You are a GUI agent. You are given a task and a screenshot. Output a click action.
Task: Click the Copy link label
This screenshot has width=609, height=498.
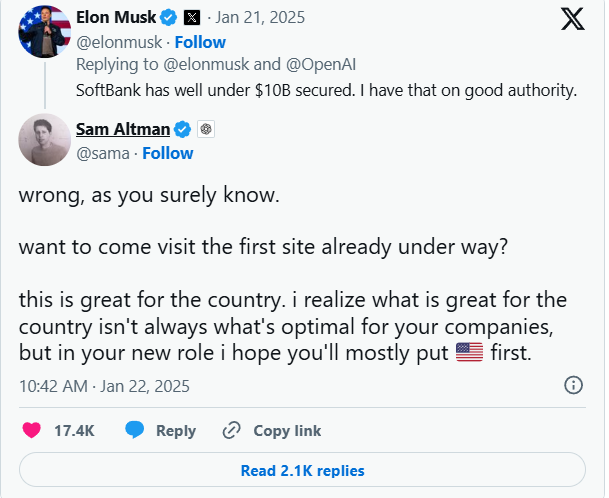287,431
